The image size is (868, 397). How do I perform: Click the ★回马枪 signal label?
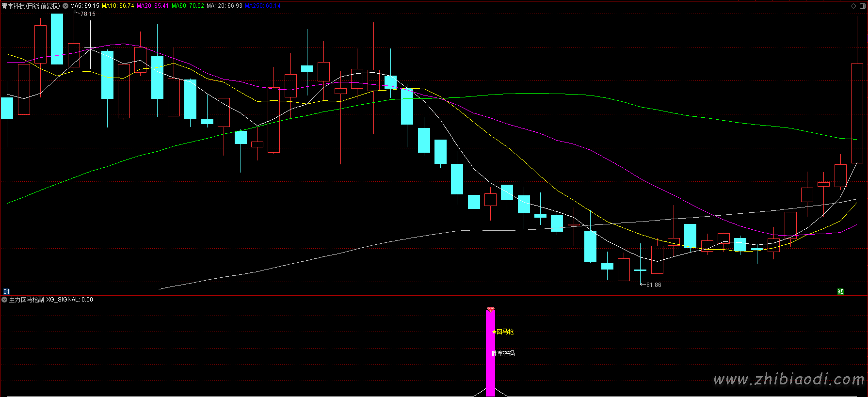point(503,332)
